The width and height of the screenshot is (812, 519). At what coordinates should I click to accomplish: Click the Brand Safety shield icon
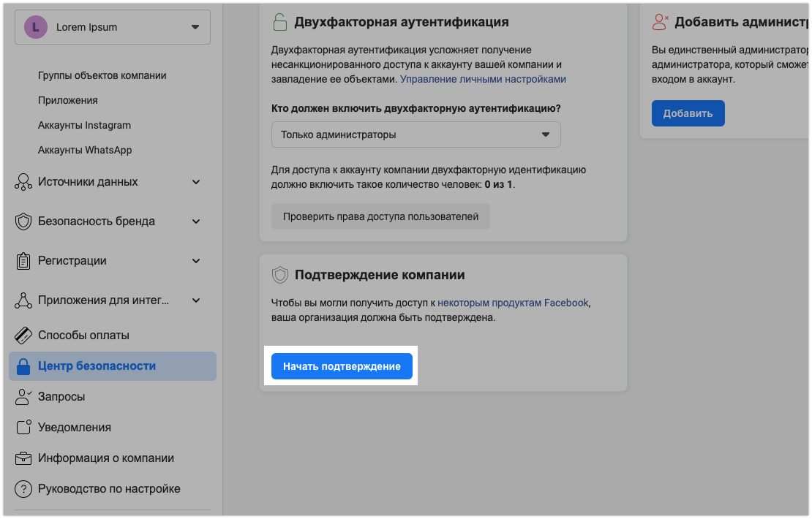23,221
